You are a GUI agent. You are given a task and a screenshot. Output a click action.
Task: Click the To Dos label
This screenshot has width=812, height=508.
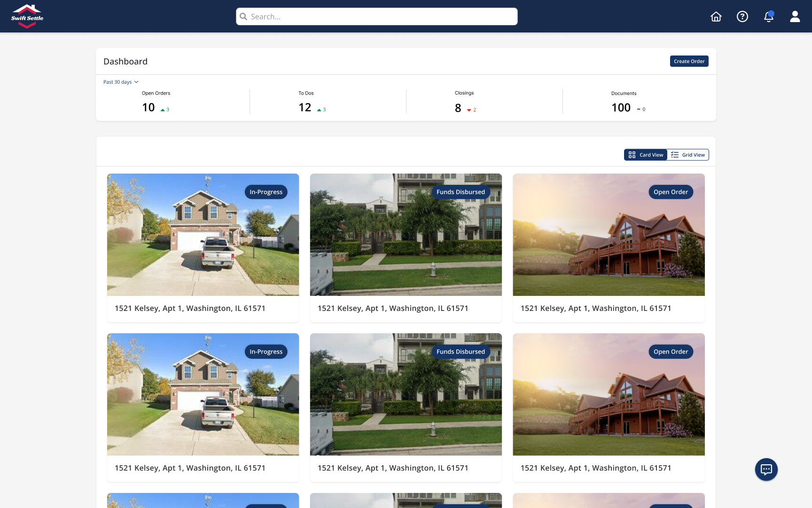click(306, 93)
